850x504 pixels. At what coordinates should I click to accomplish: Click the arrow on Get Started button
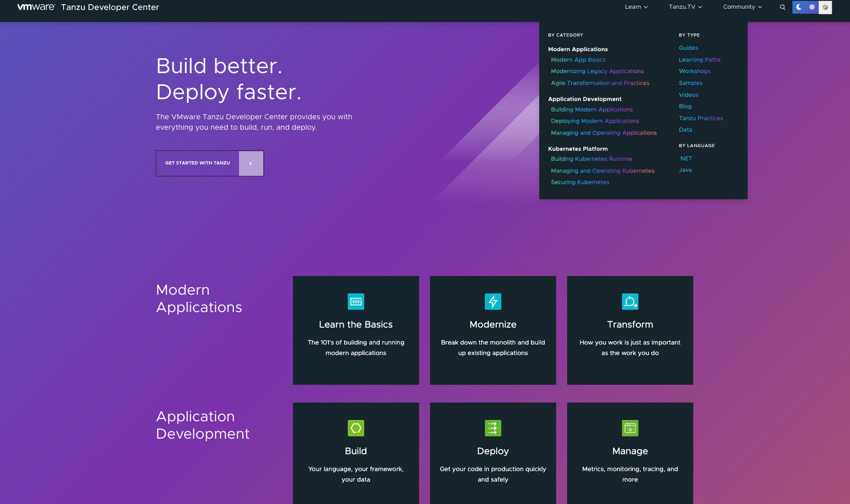(251, 163)
